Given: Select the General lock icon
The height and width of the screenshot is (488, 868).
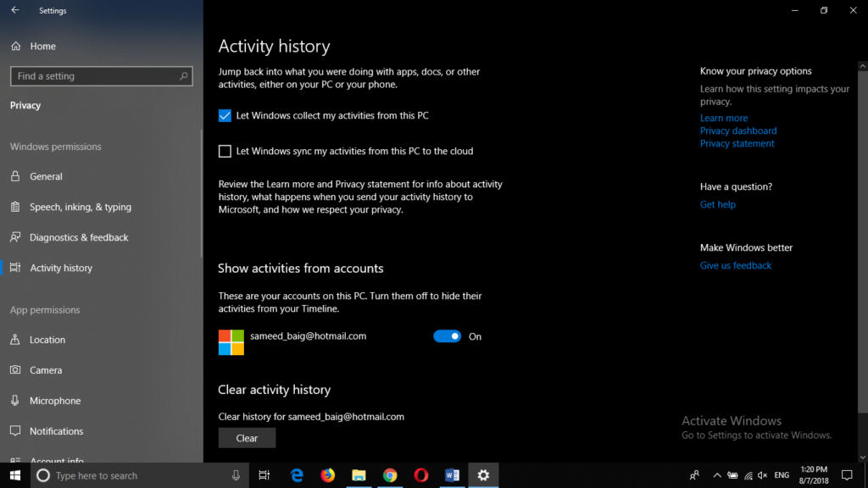Looking at the screenshot, I should click(15, 176).
